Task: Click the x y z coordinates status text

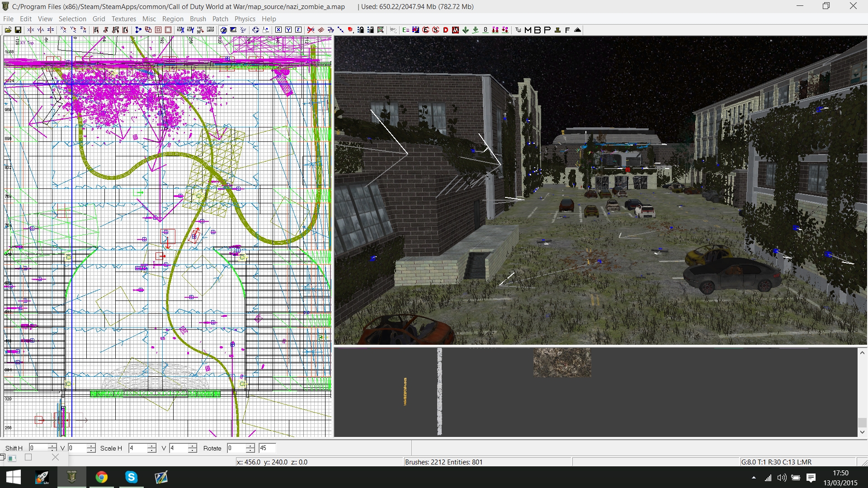Action: click(272, 462)
